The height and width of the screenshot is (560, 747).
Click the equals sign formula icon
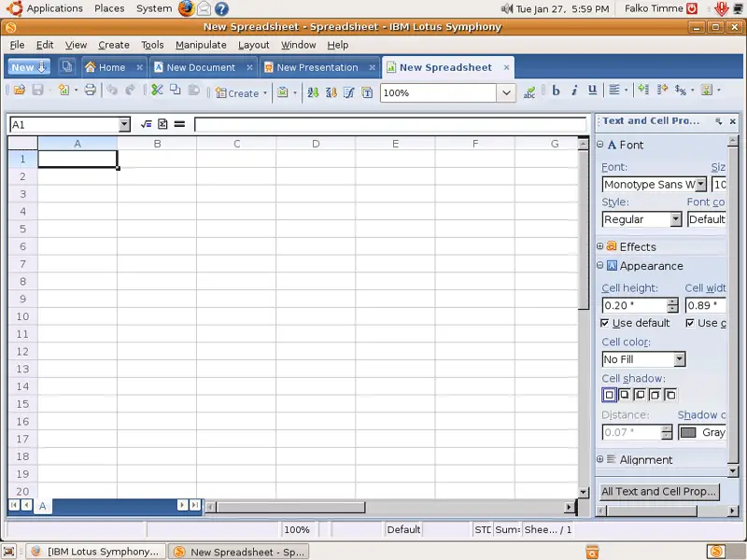pos(179,124)
